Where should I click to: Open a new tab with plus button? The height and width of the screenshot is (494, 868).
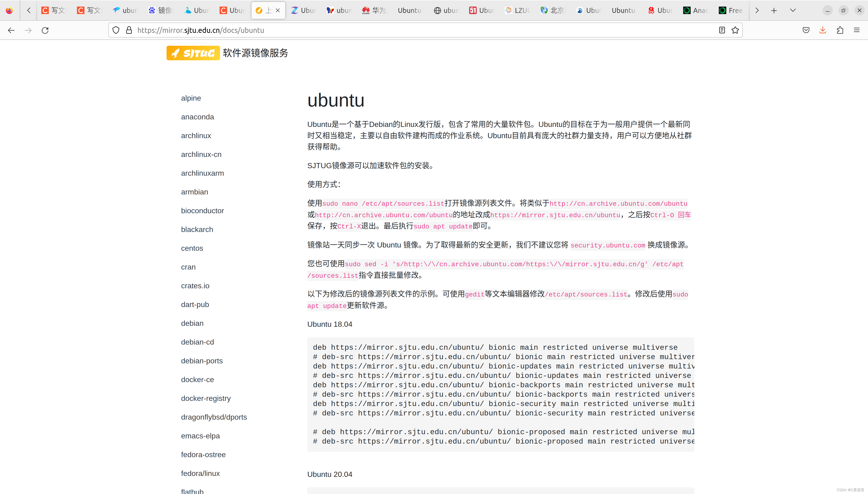pyautogui.click(x=774, y=11)
